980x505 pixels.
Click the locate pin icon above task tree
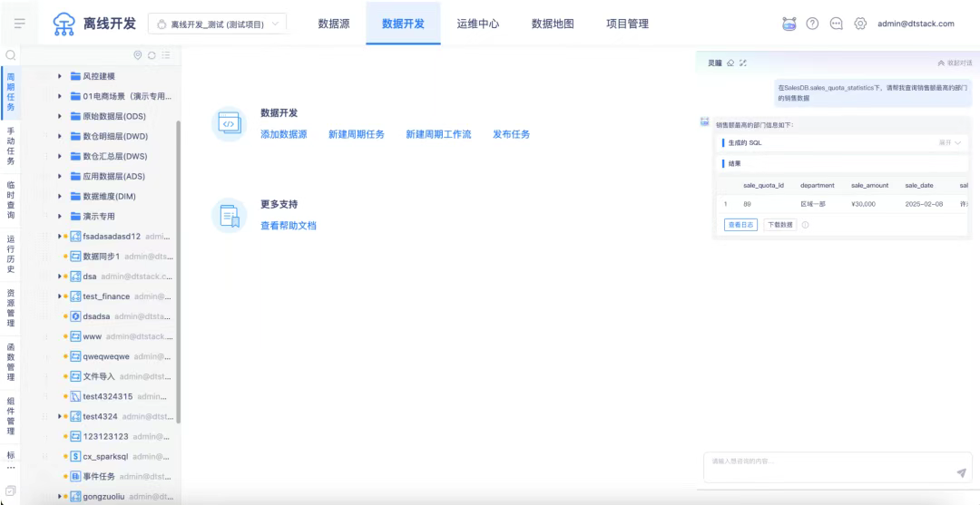click(x=138, y=55)
